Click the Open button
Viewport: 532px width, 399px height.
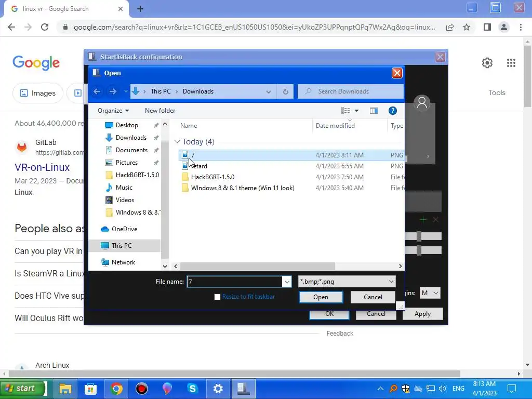tap(321, 297)
